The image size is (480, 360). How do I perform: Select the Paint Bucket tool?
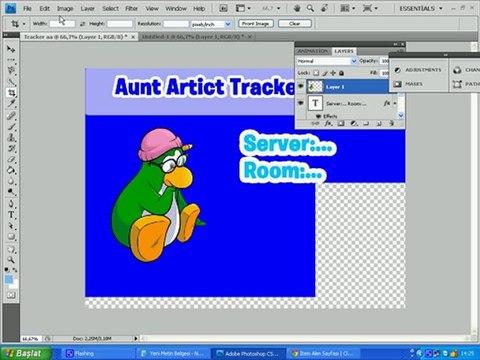(11, 170)
